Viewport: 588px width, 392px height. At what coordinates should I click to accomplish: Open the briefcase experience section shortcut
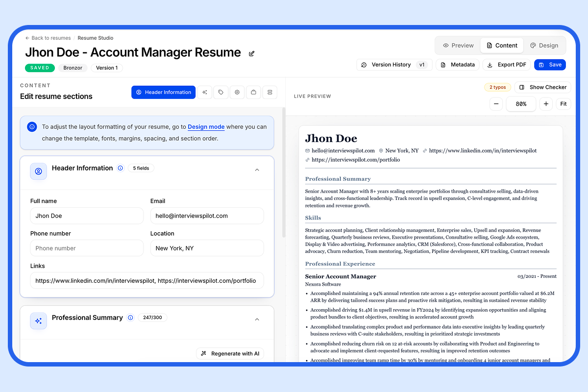click(x=253, y=92)
